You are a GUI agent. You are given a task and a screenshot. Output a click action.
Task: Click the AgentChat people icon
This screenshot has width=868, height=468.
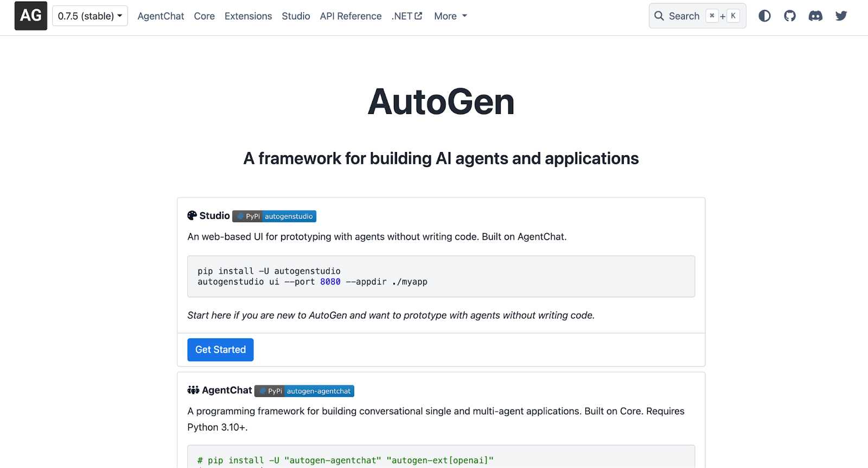click(x=193, y=390)
